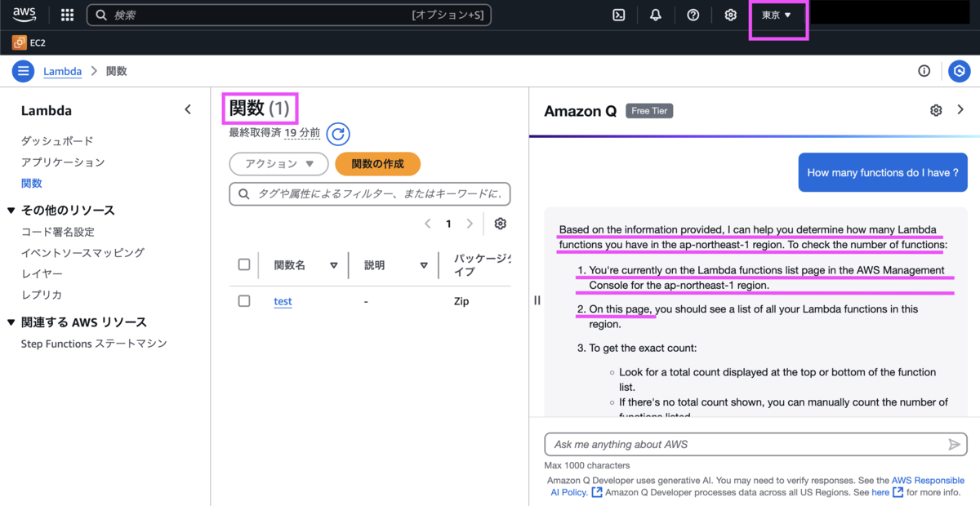Click the Zip package type cell

[x=461, y=301]
